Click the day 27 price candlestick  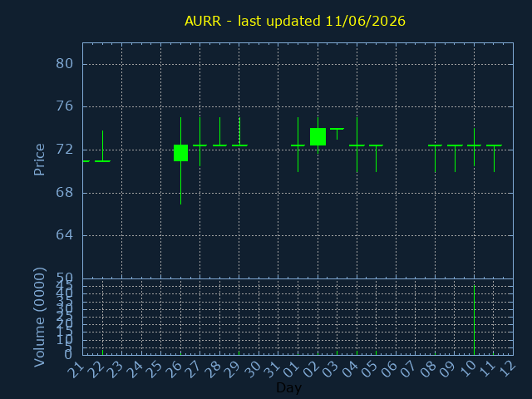(x=199, y=142)
